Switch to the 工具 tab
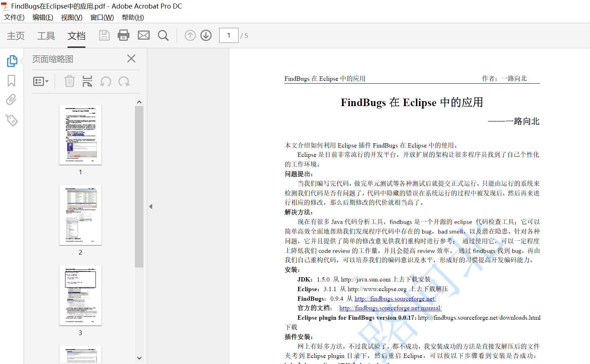 tap(46, 36)
